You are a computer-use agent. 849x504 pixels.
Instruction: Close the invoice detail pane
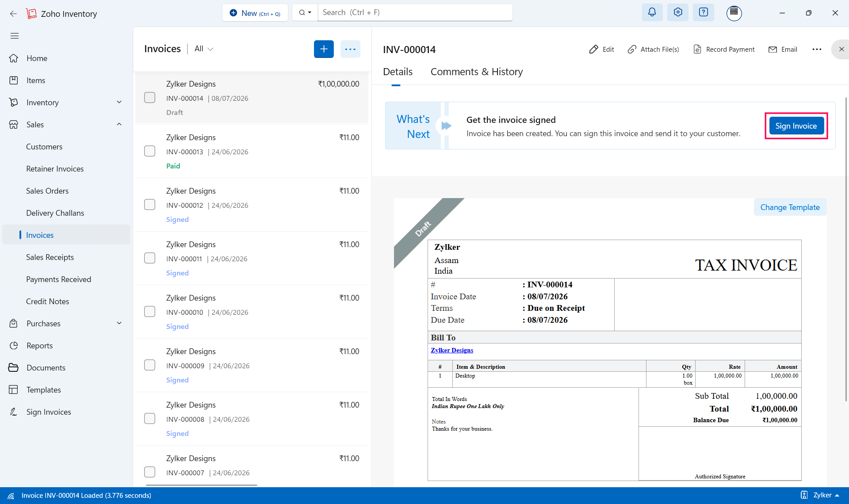click(x=841, y=50)
